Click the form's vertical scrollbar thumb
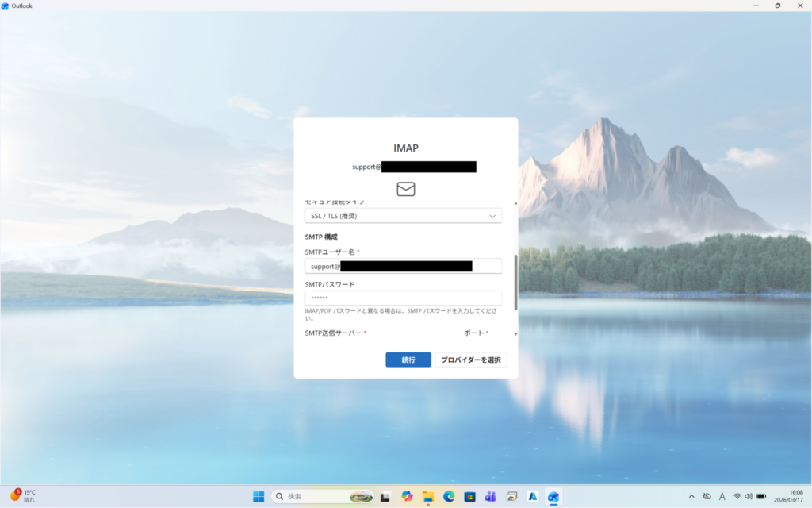The width and height of the screenshot is (812, 508). pos(516,282)
